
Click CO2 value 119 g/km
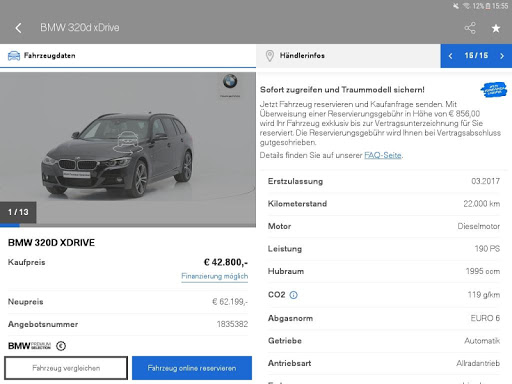(484, 295)
